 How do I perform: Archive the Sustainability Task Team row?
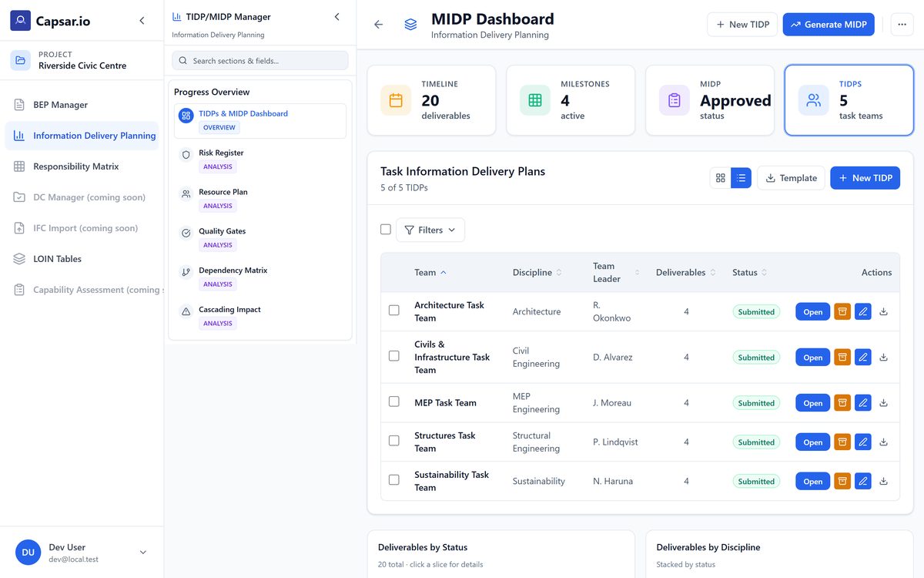tap(842, 481)
